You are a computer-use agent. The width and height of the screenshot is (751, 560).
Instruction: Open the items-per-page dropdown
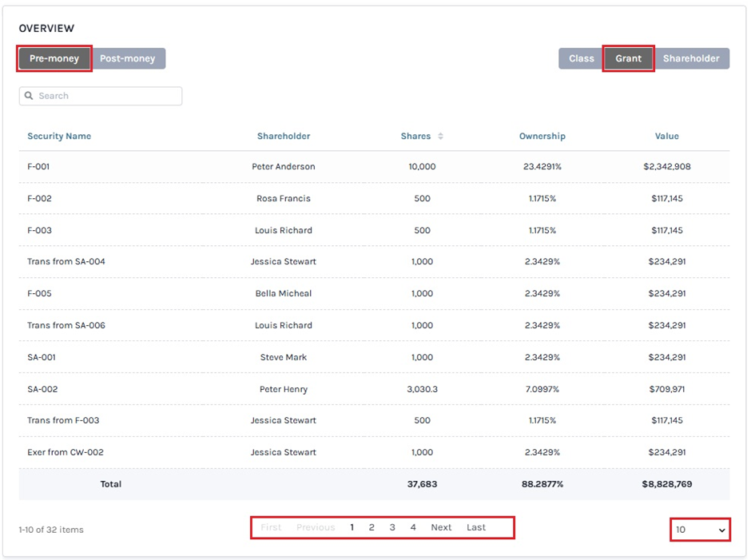pyautogui.click(x=700, y=530)
